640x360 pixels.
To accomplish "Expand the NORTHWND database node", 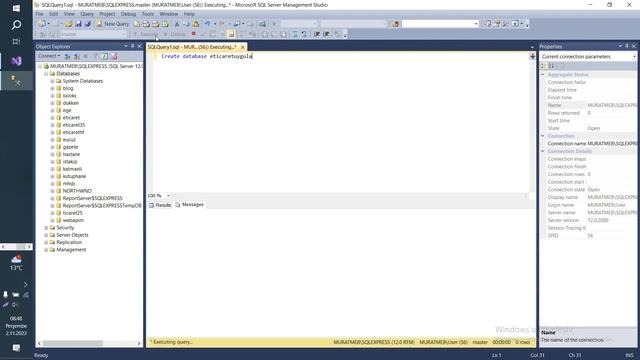I will click(x=52, y=191).
